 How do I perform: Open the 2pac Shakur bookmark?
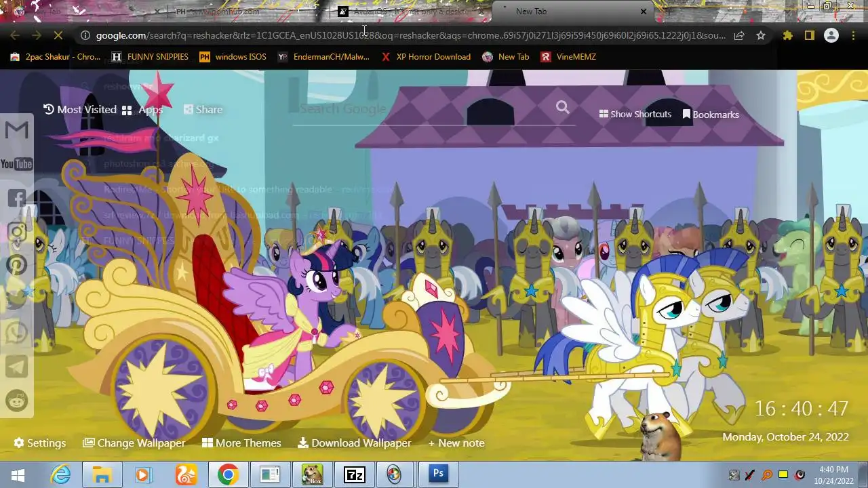point(55,57)
